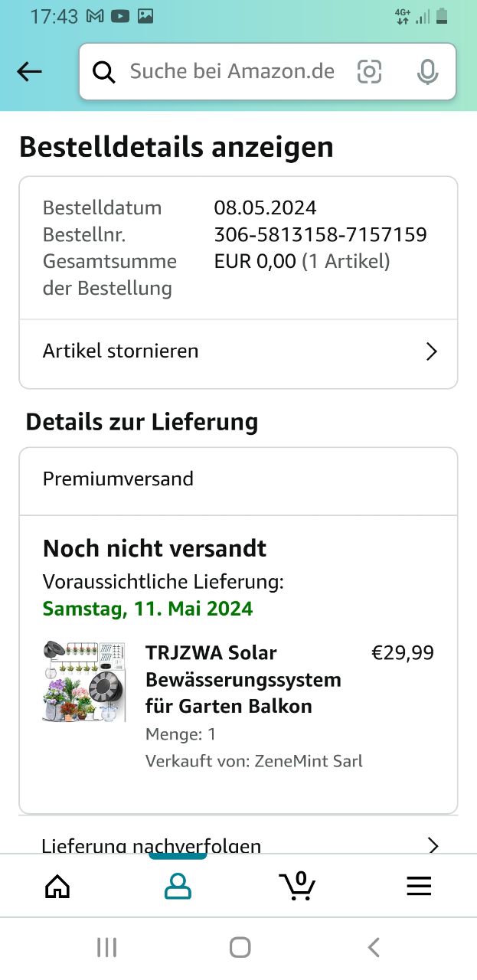The height and width of the screenshot is (980, 477).
Task: Tap Artikel stornieren option
Action: pos(121,351)
